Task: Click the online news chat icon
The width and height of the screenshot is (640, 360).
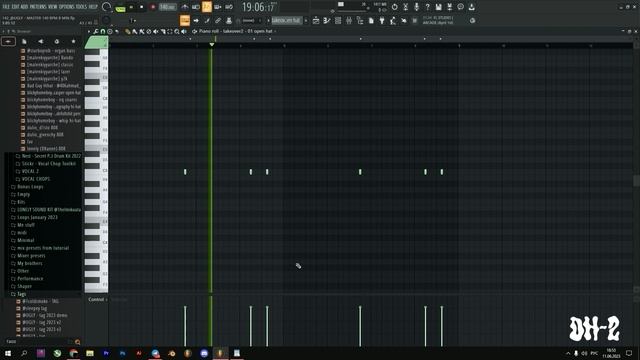Action: (x=460, y=7)
